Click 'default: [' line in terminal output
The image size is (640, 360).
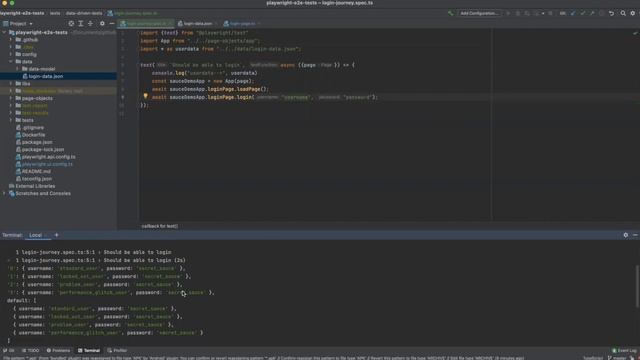coord(22,300)
